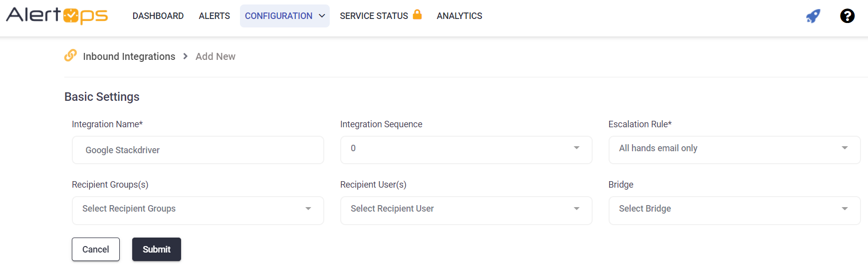This screenshot has height=270, width=868.
Task: Open the rocket icon in header
Action: (813, 16)
